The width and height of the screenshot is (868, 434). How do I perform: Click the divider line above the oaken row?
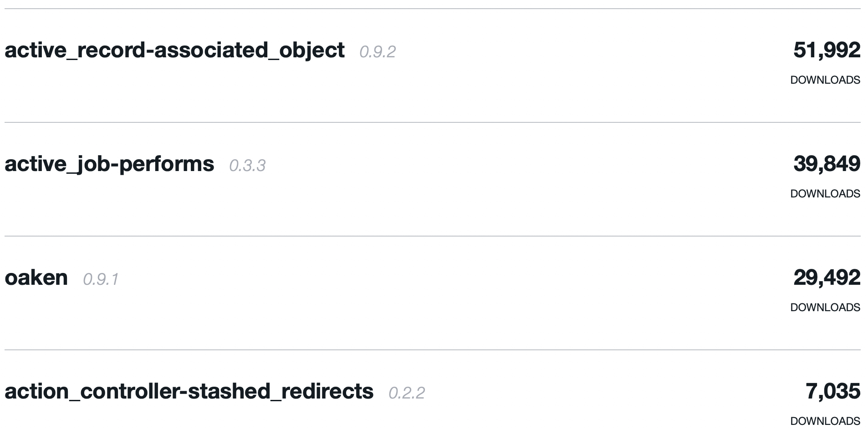coord(433,236)
